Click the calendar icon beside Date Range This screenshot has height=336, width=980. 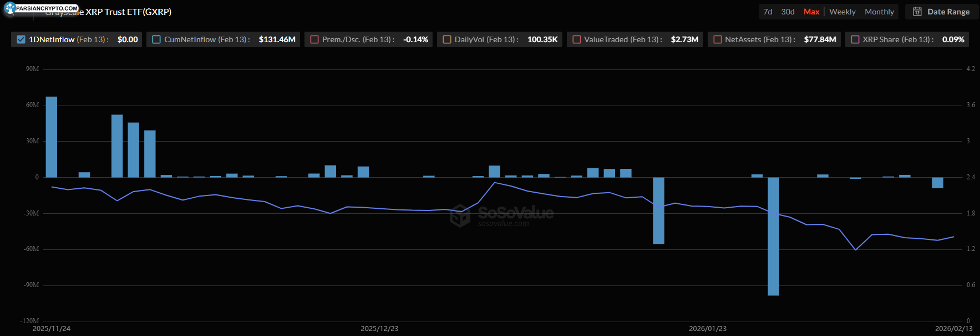[x=917, y=12]
